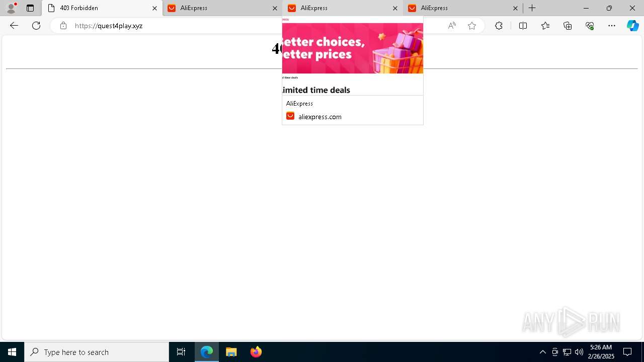Image resolution: width=644 pixels, height=362 pixels.
Task: Open File Explorer from the taskbar
Action: 231,352
